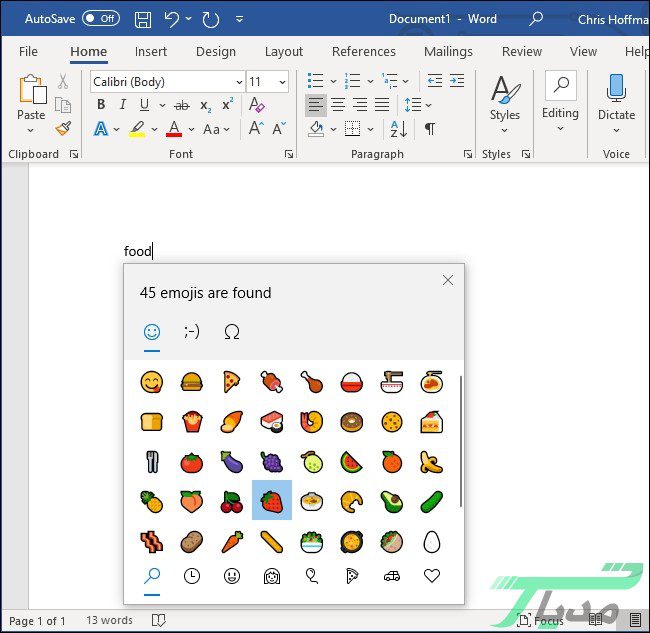Expand the Editing options dropdown

[560, 100]
